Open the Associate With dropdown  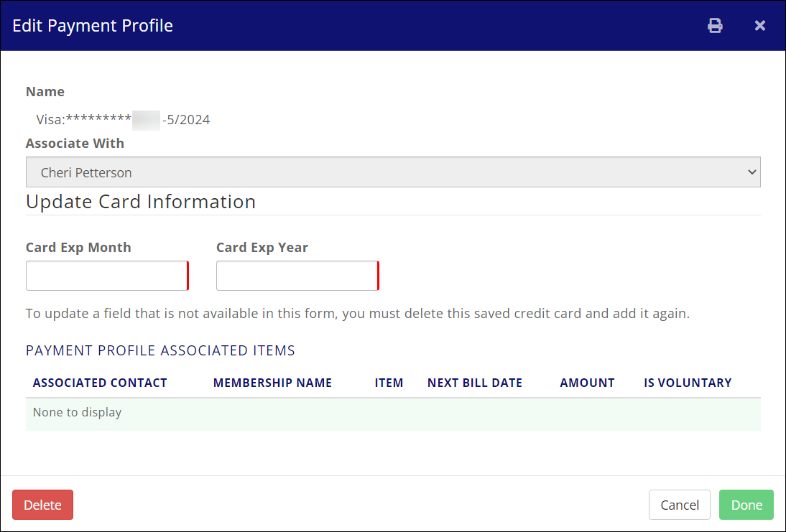[392, 172]
